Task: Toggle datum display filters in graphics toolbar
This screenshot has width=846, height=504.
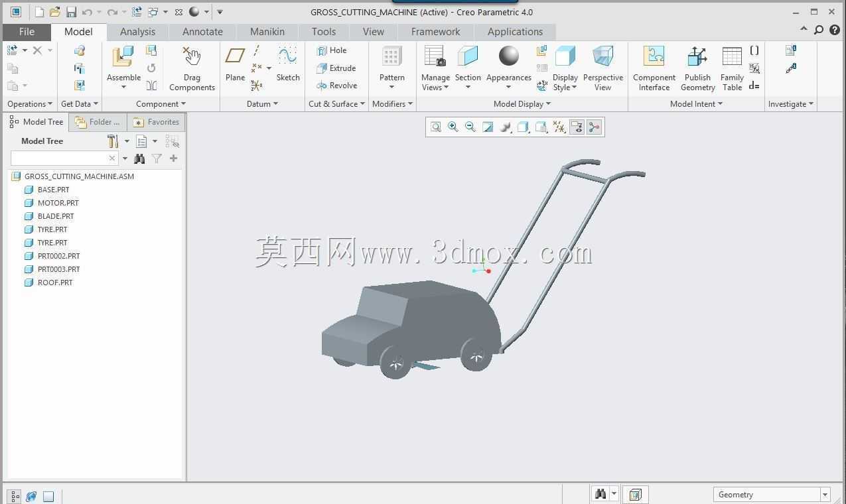Action: [559, 127]
